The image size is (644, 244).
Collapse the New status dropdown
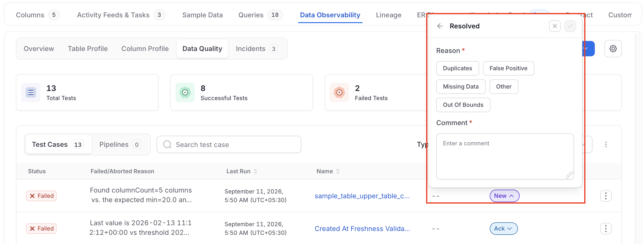tap(504, 196)
